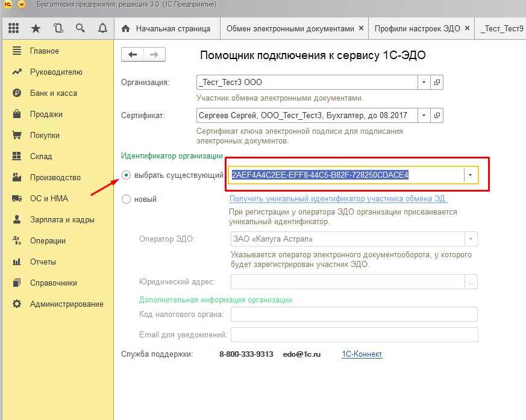
Task: Click the Email для уведомлений field
Action: pyautogui.click(x=354, y=335)
